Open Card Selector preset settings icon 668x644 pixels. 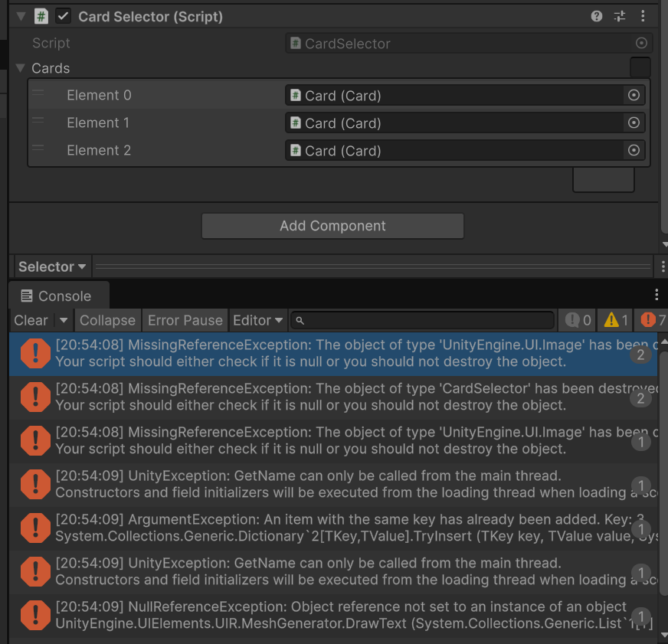click(620, 16)
